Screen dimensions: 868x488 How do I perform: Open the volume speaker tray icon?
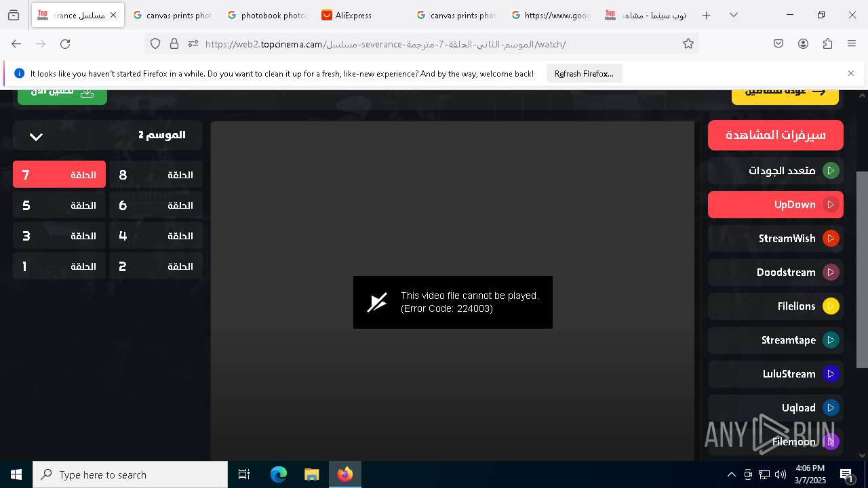click(781, 474)
